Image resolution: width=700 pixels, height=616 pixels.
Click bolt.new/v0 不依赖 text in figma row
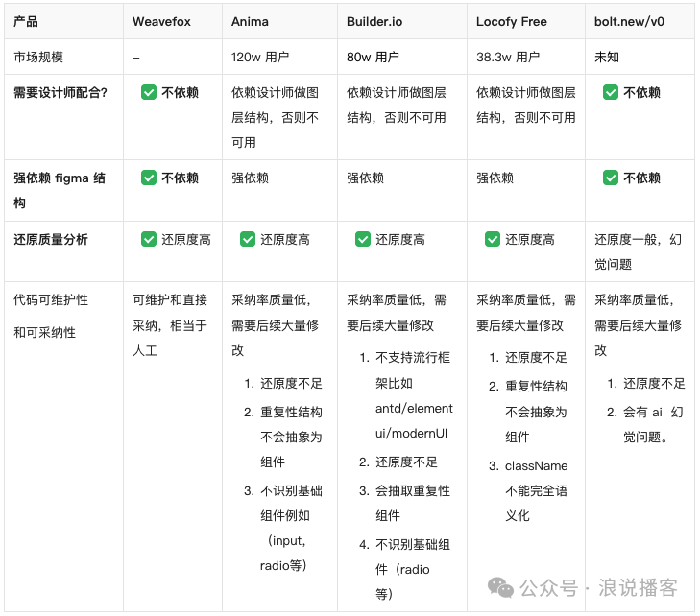[x=641, y=178]
